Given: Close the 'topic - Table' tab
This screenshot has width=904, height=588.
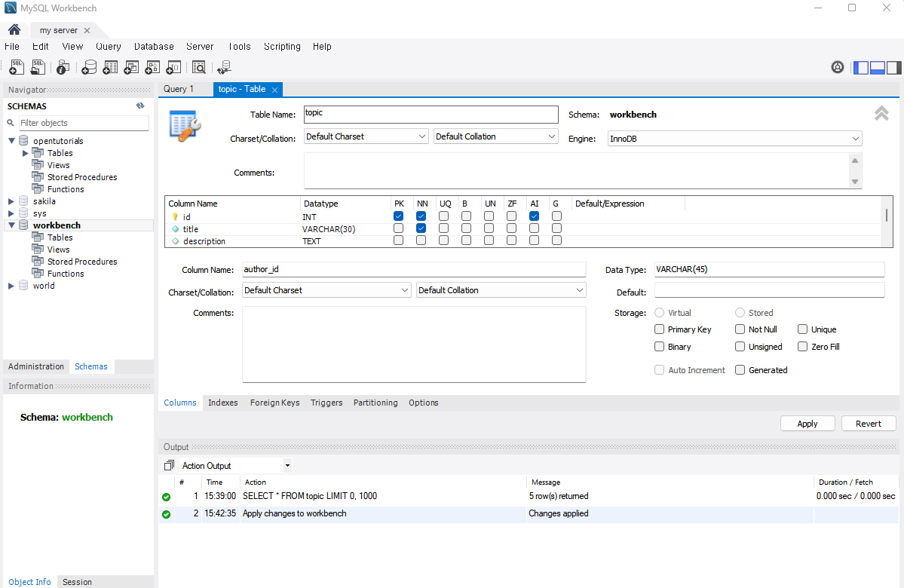Looking at the screenshot, I should click(x=275, y=90).
